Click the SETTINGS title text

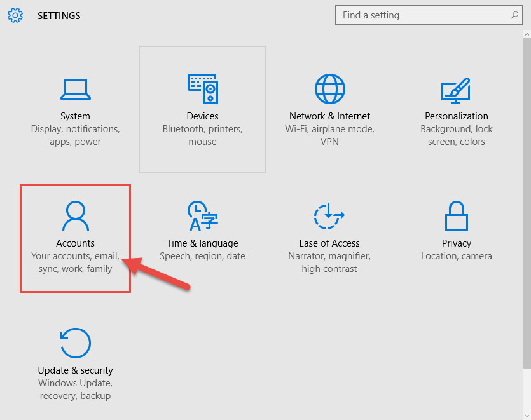tap(59, 16)
